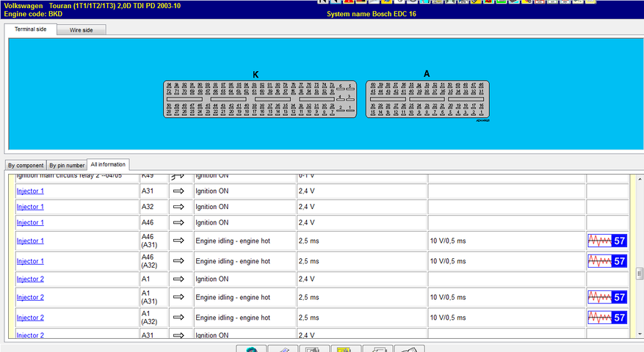Click 'Engine idling - engine hot' in A1 (A32) row
Image resolution: width=644 pixels, height=352 pixels.
tap(233, 318)
